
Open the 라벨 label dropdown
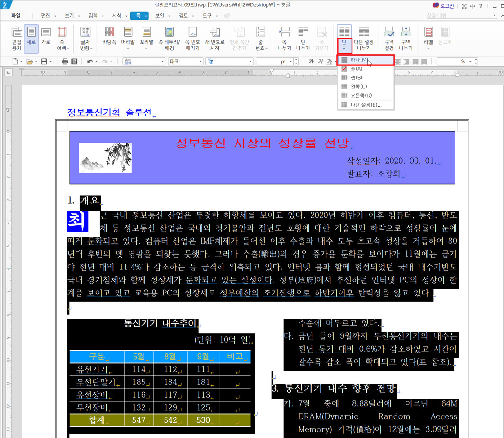(428, 39)
